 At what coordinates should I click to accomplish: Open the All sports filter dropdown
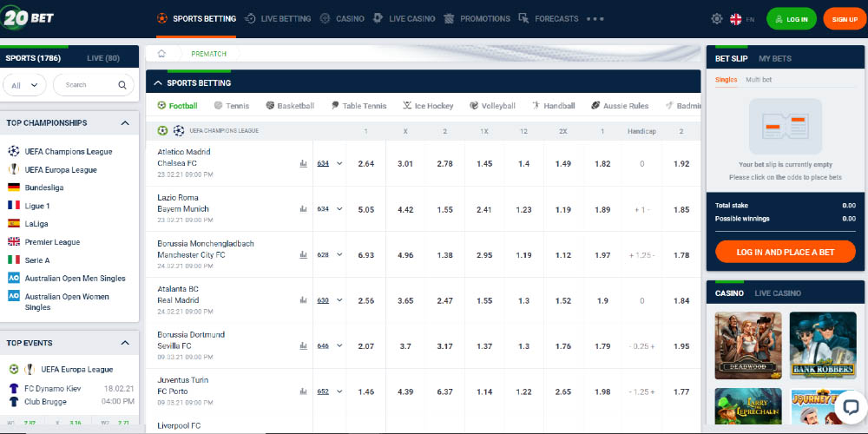(24, 85)
